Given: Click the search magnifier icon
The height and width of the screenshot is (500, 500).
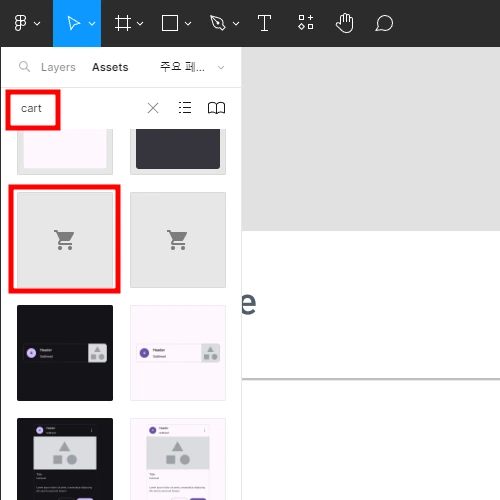Looking at the screenshot, I should click(x=24, y=67).
